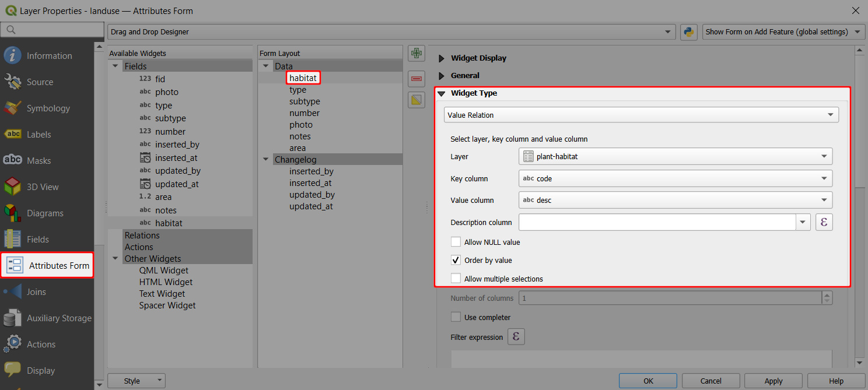The height and width of the screenshot is (390, 868).
Task: Open the Filter expression editor button
Action: click(x=516, y=337)
